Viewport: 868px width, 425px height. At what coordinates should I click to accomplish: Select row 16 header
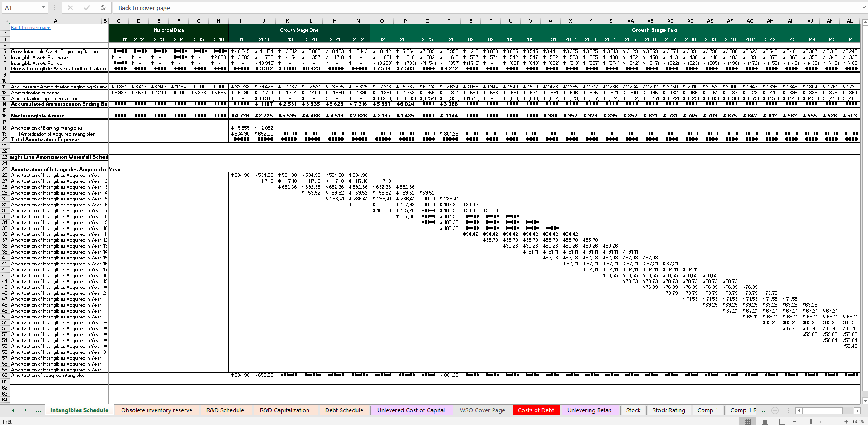point(5,116)
